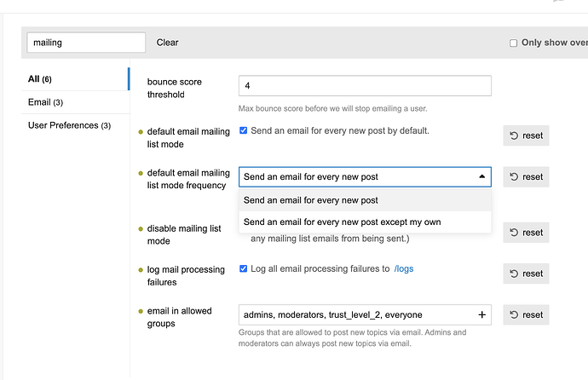Reset the disable mailing list mode setting
Screen dimensions: 588x380
coord(526,233)
